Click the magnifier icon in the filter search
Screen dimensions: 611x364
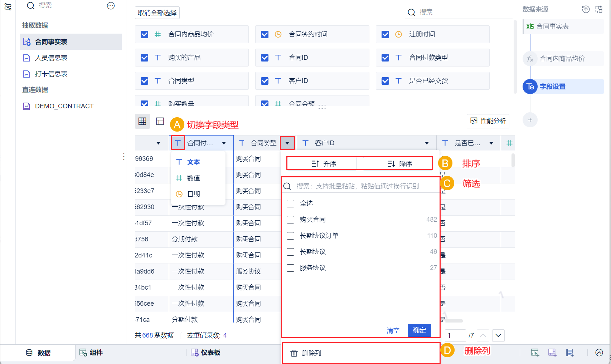coord(287,186)
